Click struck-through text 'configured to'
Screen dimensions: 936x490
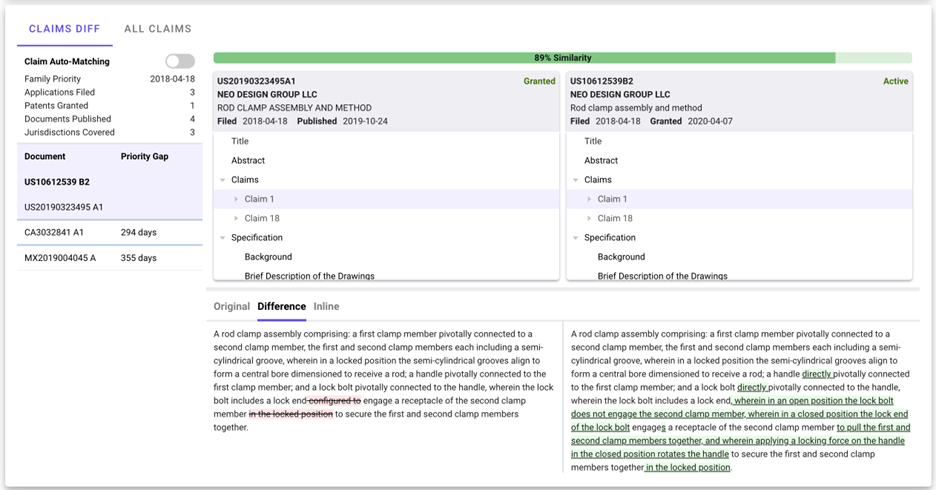334,400
